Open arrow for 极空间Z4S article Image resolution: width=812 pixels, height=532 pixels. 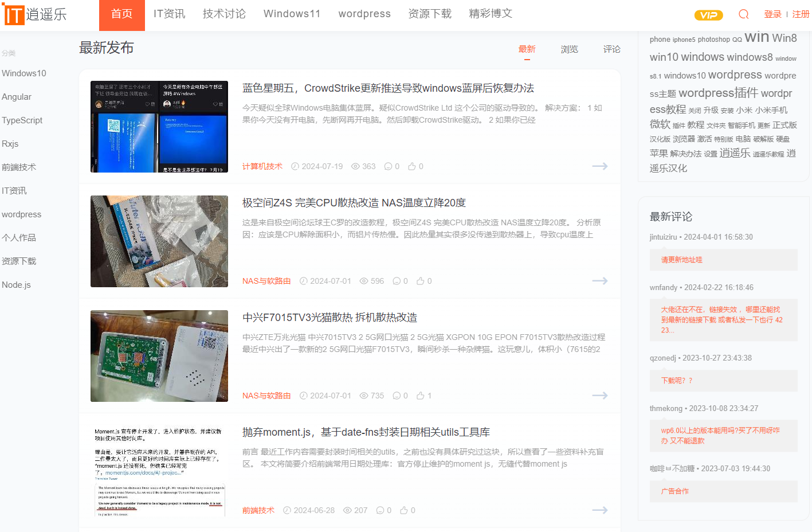click(600, 281)
